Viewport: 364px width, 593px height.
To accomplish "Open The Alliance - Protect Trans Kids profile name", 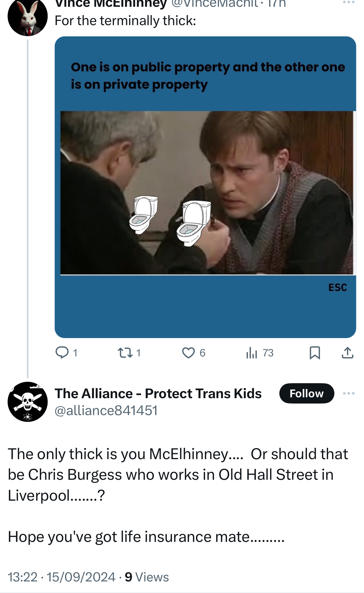I will point(158,393).
